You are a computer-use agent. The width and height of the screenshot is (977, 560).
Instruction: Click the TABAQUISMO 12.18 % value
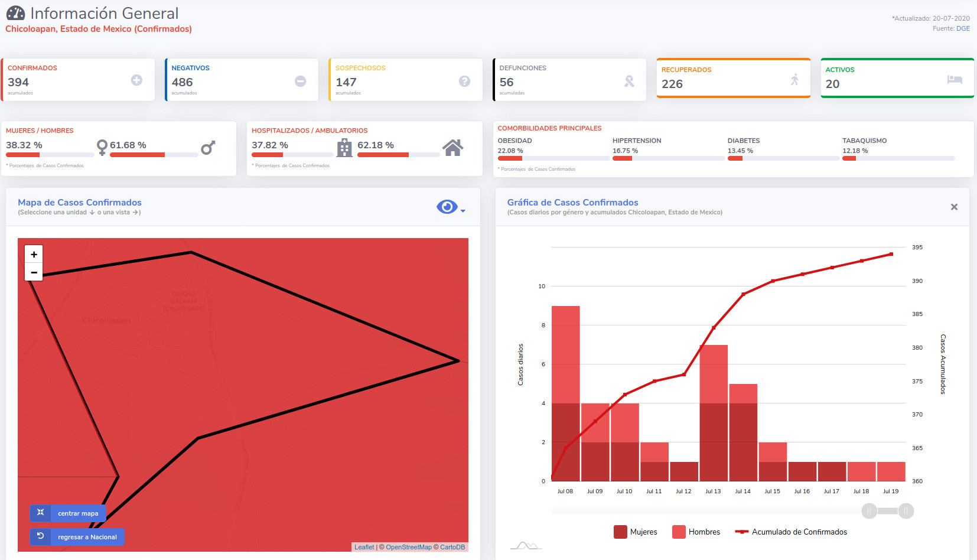coord(855,151)
